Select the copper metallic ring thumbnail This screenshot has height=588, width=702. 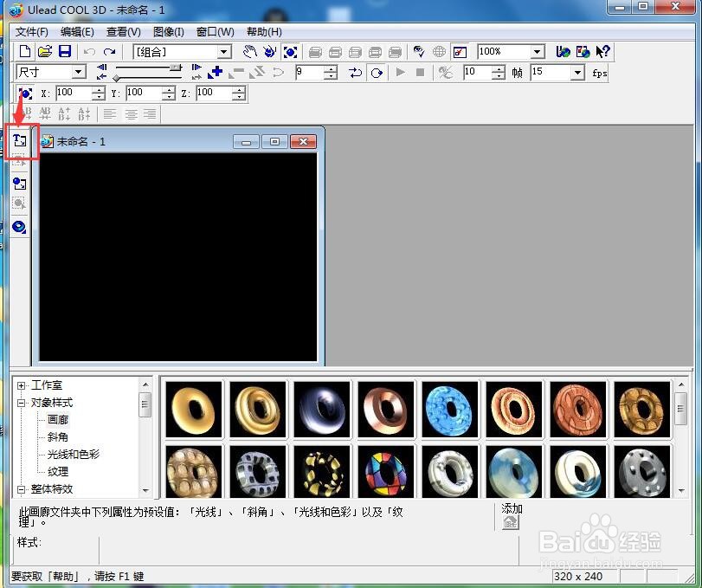pyautogui.click(x=385, y=409)
